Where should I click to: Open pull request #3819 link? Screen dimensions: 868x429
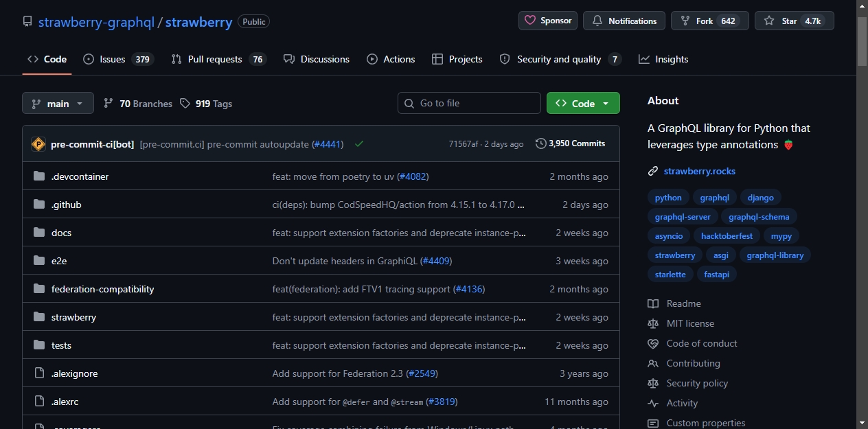click(441, 402)
